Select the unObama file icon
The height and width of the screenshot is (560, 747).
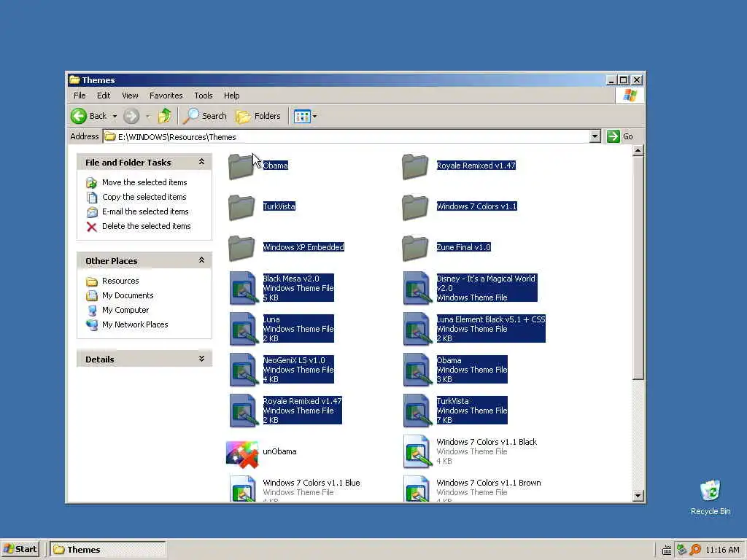242,454
